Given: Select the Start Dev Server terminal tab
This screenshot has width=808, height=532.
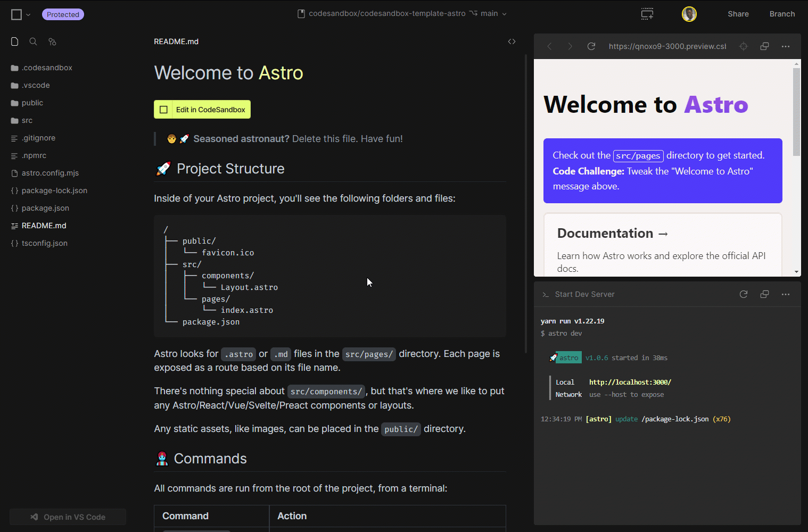Looking at the screenshot, I should tap(584, 294).
